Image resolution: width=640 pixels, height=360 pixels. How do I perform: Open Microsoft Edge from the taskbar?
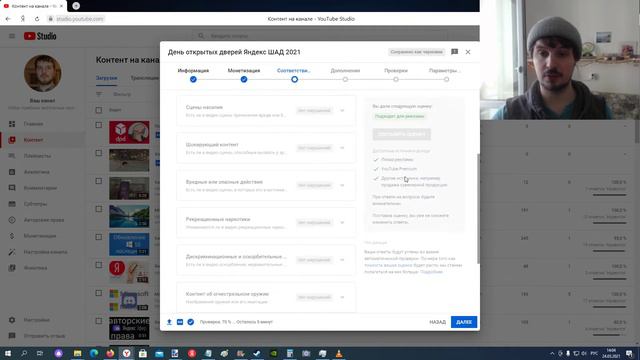tap(94, 353)
